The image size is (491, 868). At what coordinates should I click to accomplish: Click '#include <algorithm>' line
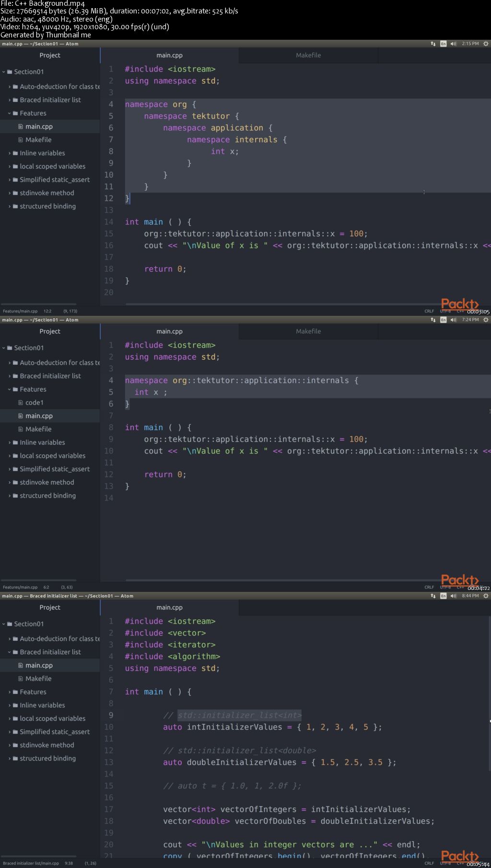pyautogui.click(x=172, y=657)
